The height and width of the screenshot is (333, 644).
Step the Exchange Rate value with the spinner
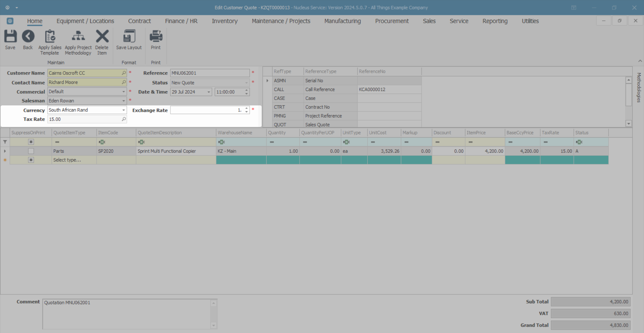(247, 110)
